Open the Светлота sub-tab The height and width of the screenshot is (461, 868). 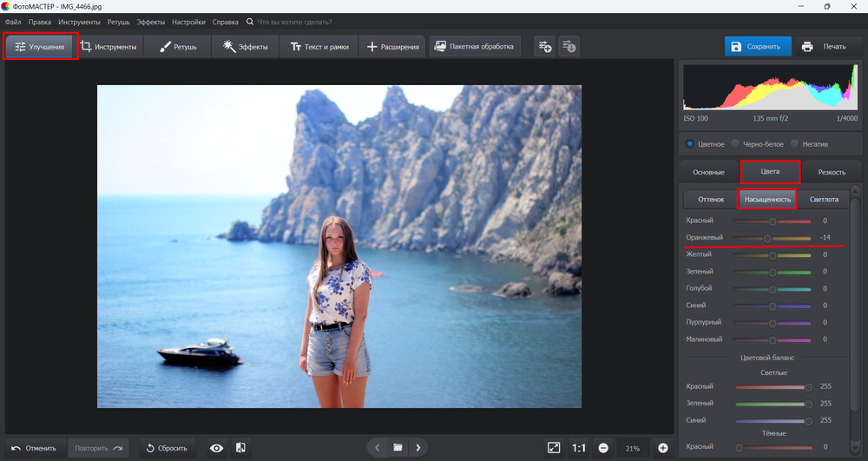pyautogui.click(x=824, y=200)
